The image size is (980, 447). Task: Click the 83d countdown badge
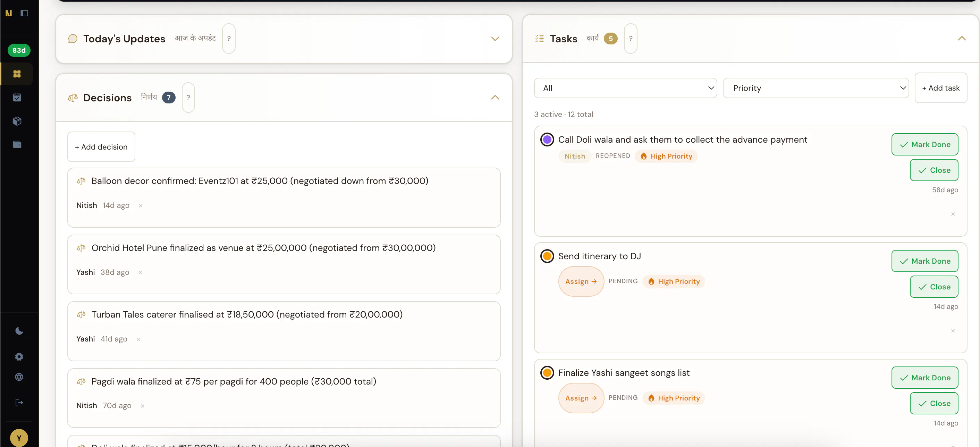tap(19, 50)
